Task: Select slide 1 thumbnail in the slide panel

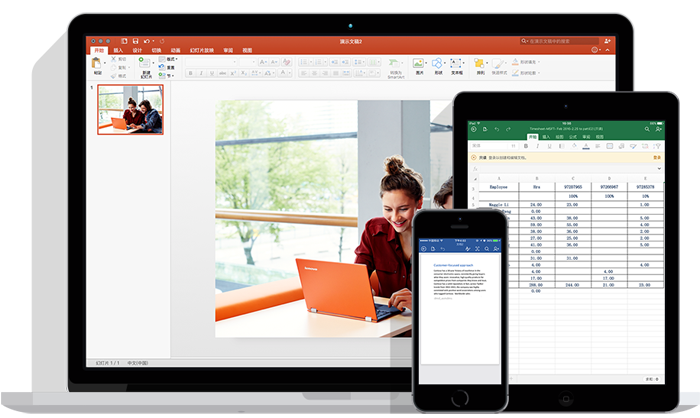Action: (x=130, y=109)
